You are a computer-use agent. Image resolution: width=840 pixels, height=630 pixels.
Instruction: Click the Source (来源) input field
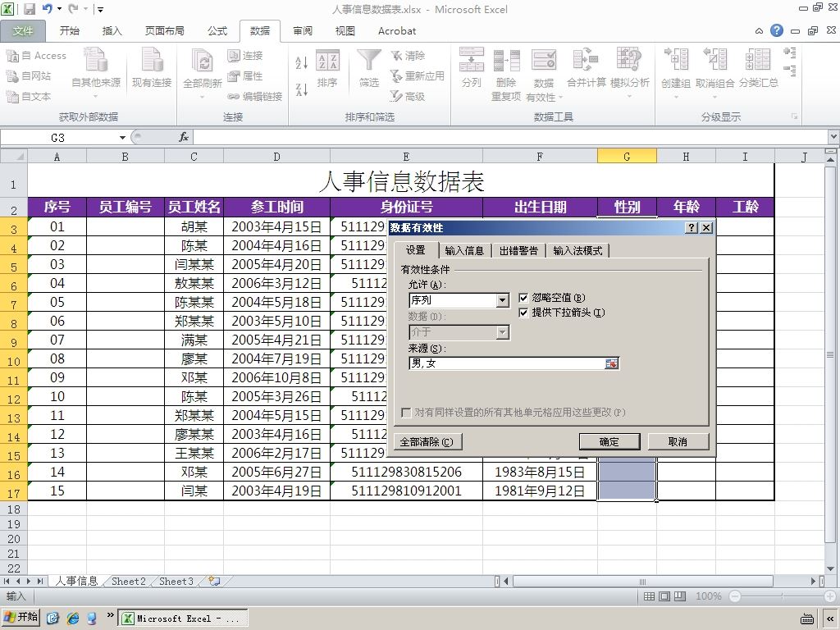coord(507,363)
